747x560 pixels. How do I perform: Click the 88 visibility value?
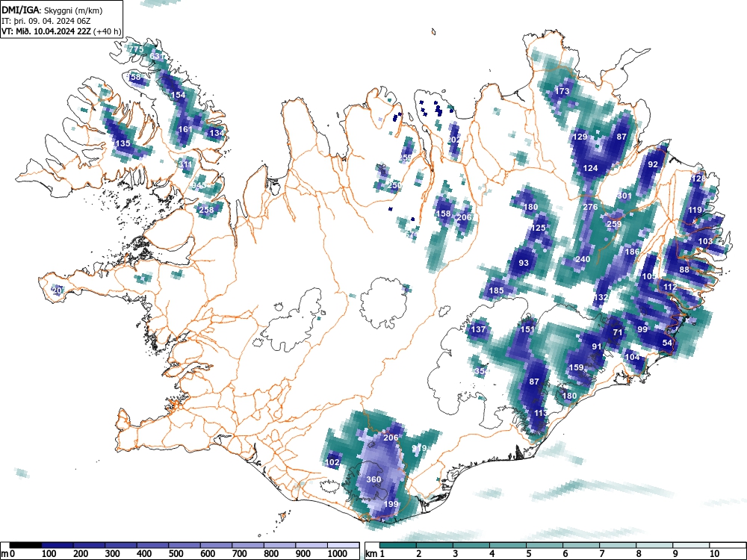(684, 270)
